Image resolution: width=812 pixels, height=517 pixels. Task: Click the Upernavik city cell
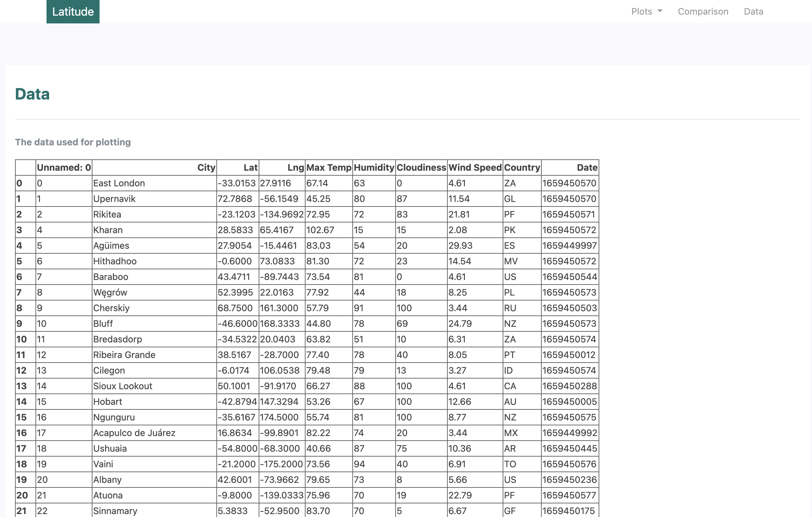click(x=115, y=199)
